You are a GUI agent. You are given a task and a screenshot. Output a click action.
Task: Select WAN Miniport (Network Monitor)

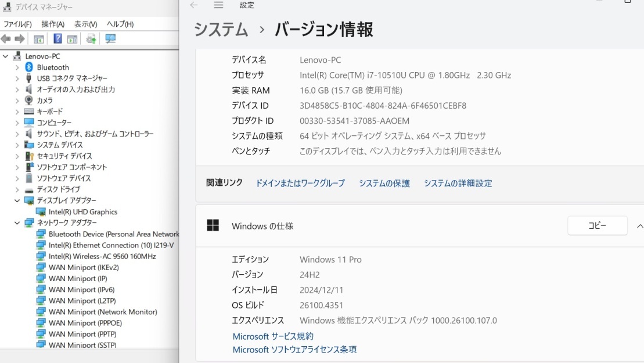103,312
